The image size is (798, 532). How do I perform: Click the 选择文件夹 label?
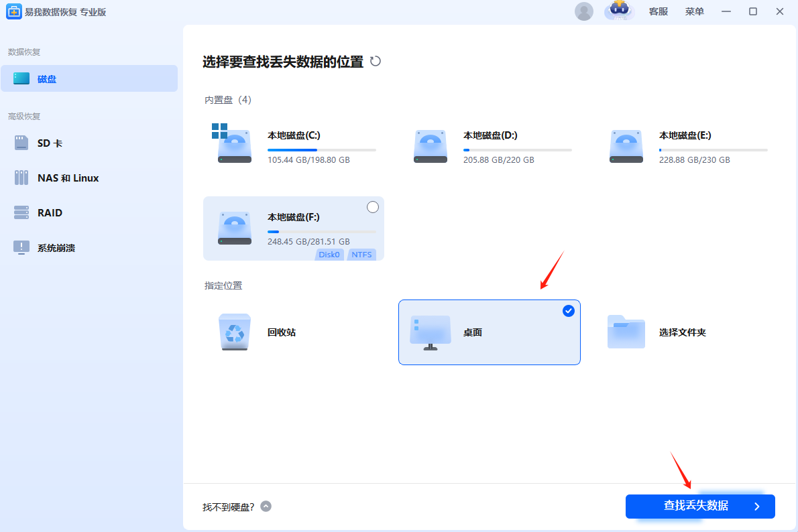682,332
